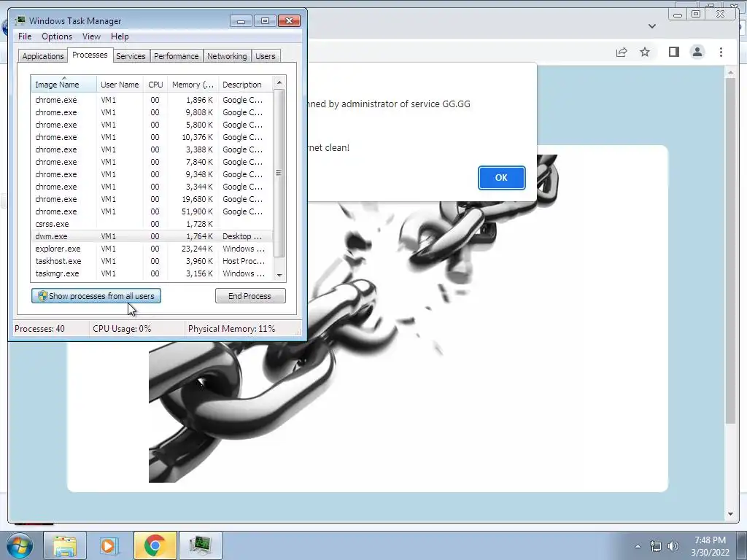Sort processes by CPU column header

[155, 85]
